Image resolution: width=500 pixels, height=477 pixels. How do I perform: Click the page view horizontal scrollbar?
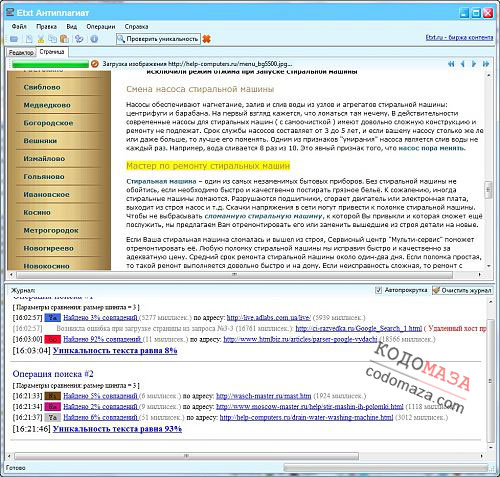pos(234,275)
